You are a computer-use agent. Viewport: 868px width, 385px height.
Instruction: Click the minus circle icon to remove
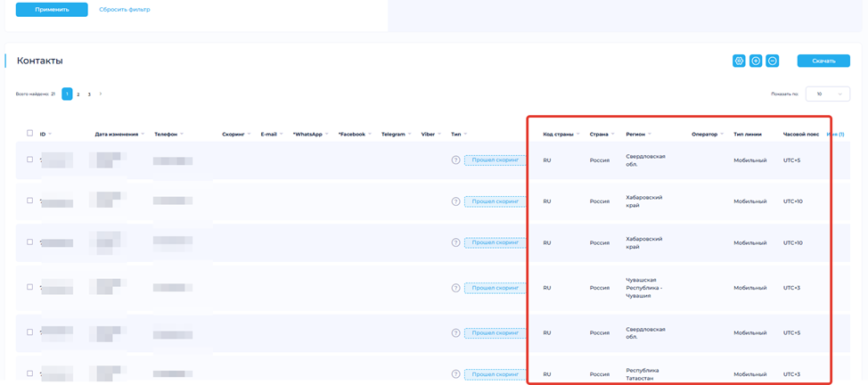coord(773,61)
